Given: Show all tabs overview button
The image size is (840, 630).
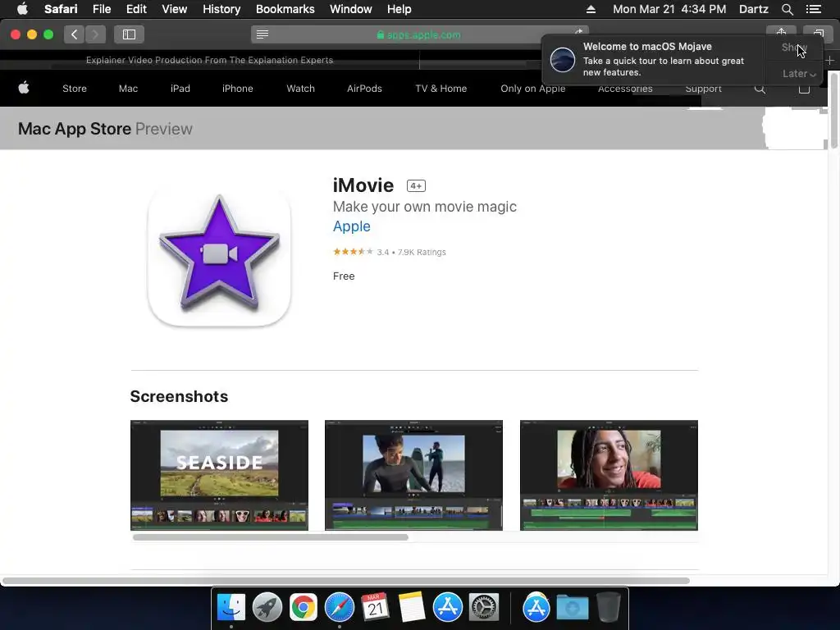Looking at the screenshot, I should tap(818, 33).
